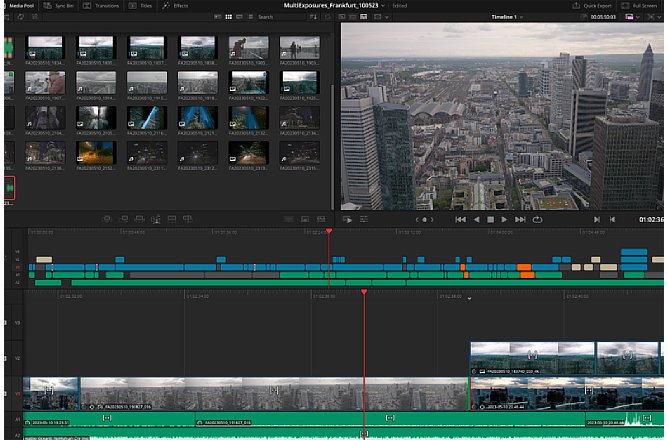Viewport: 668px width, 440px height.
Task: Click the Quick Export button
Action: pos(592,6)
